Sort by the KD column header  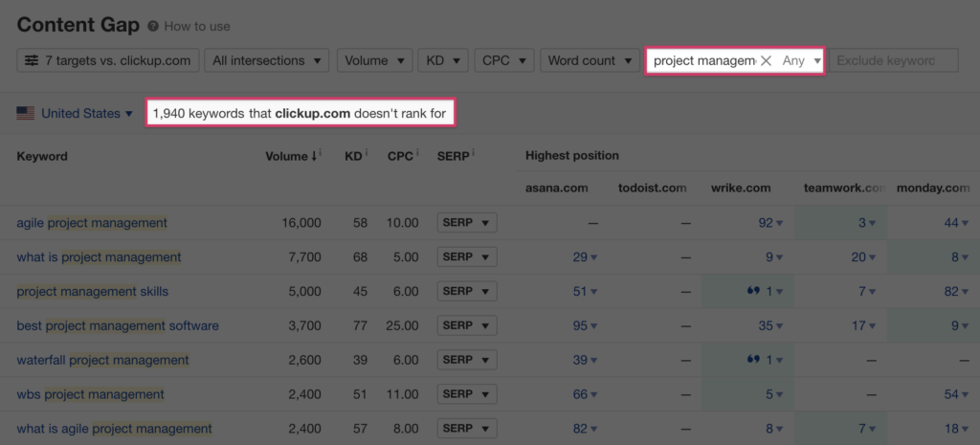click(356, 156)
